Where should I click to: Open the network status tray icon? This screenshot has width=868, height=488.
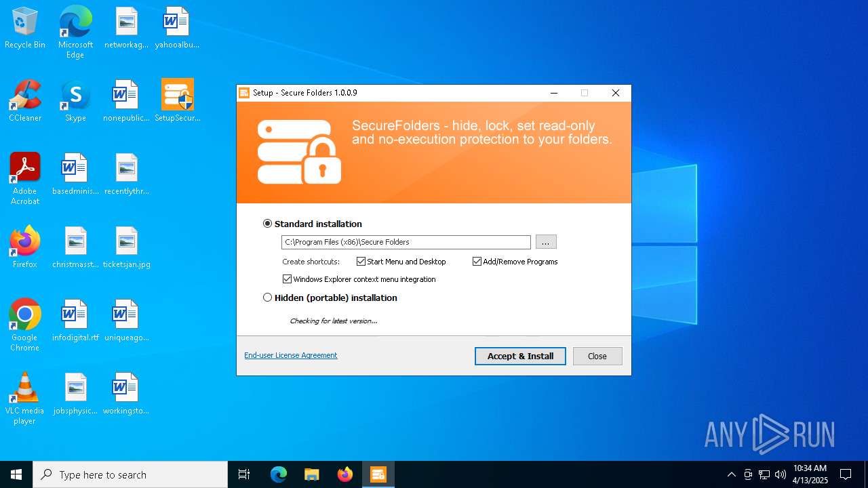(x=764, y=474)
